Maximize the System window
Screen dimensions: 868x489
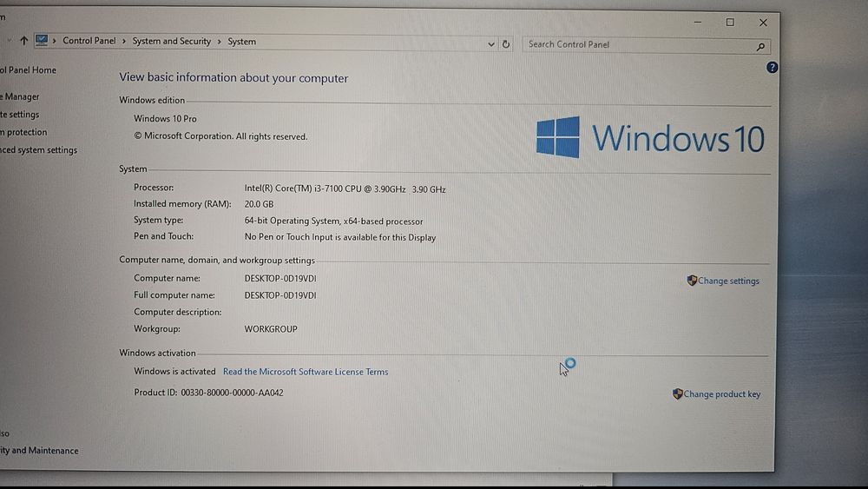[x=730, y=23]
